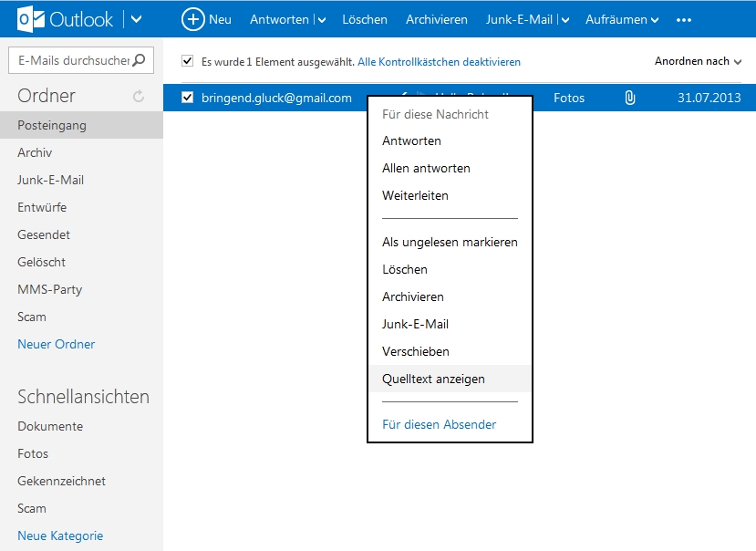
Task: Uncheck the select-all checkbox above the list
Action: click(188, 61)
